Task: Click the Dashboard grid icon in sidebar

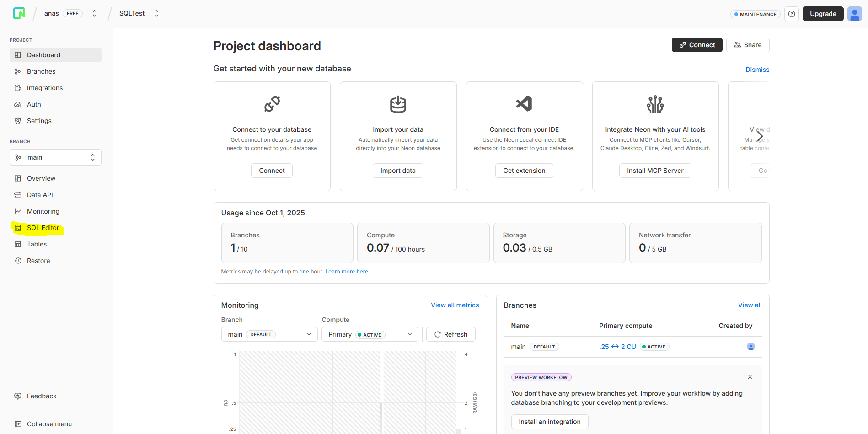Action: [18, 55]
